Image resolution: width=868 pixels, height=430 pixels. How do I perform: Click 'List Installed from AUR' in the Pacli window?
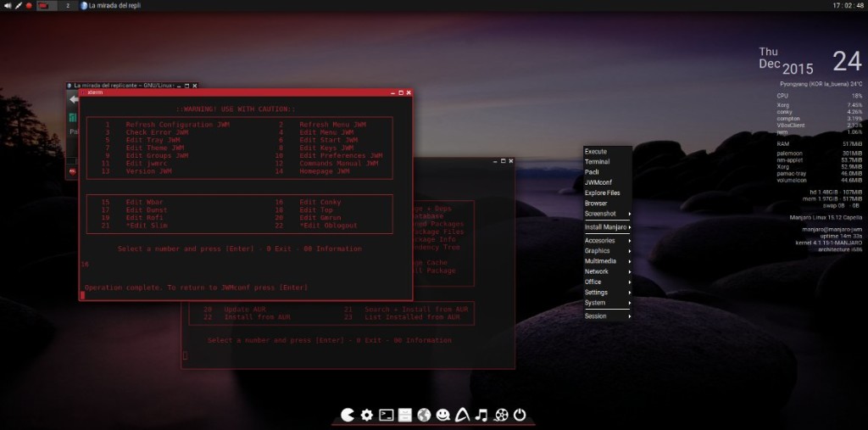[412, 317]
